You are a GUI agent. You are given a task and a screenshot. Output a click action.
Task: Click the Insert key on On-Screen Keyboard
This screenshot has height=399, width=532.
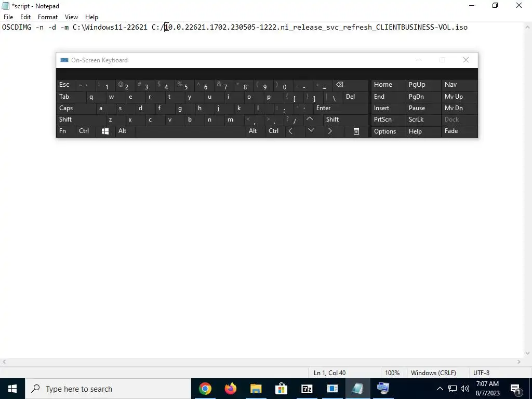[x=388, y=108]
